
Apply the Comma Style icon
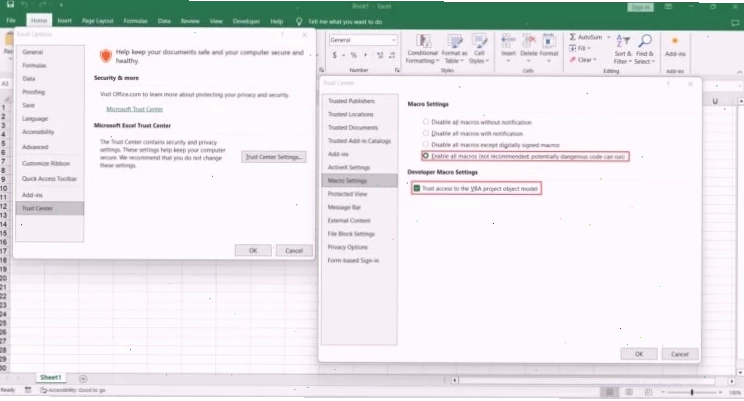[x=365, y=56]
